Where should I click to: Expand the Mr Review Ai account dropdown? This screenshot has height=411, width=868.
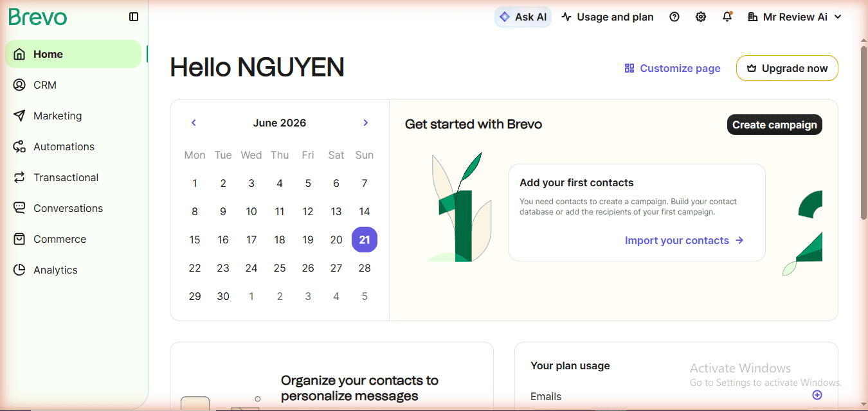click(x=838, y=17)
